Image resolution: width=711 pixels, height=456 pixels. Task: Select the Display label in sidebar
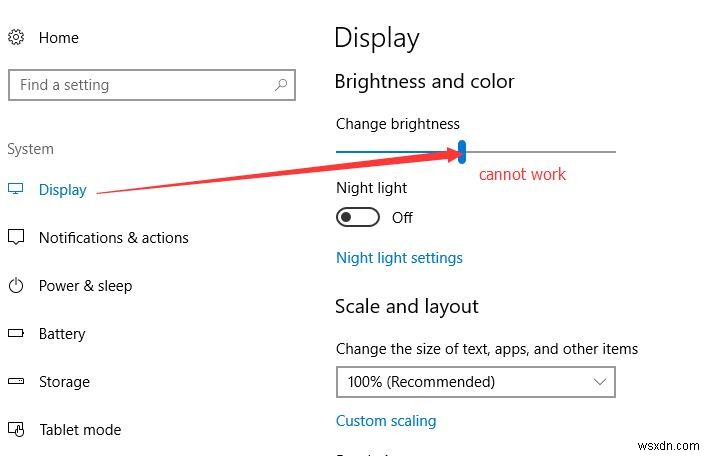[x=63, y=190]
